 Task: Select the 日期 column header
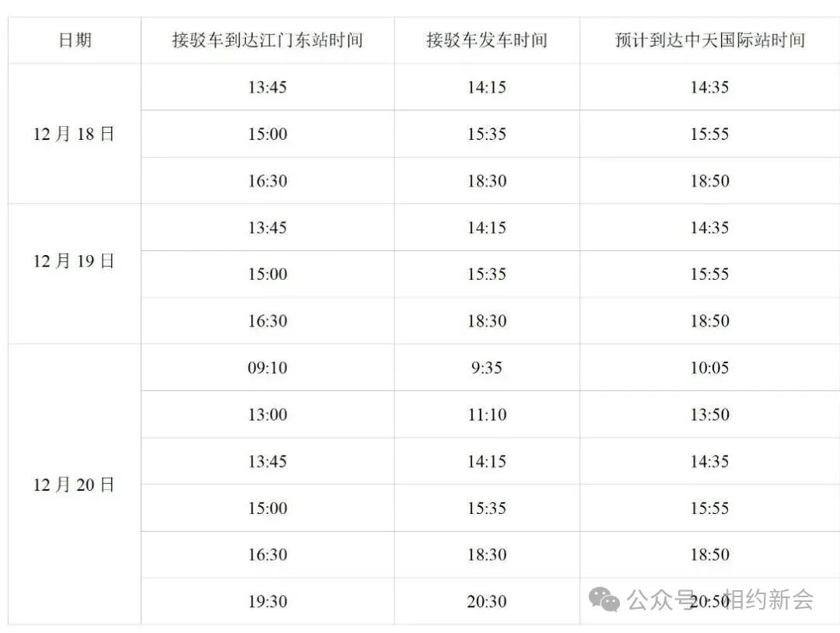(75, 40)
